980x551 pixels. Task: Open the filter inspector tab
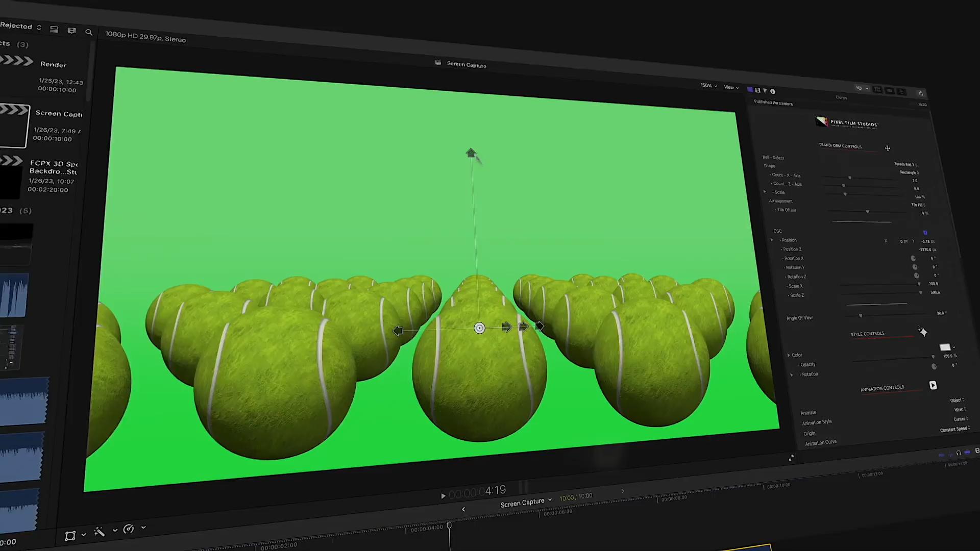pos(765,91)
